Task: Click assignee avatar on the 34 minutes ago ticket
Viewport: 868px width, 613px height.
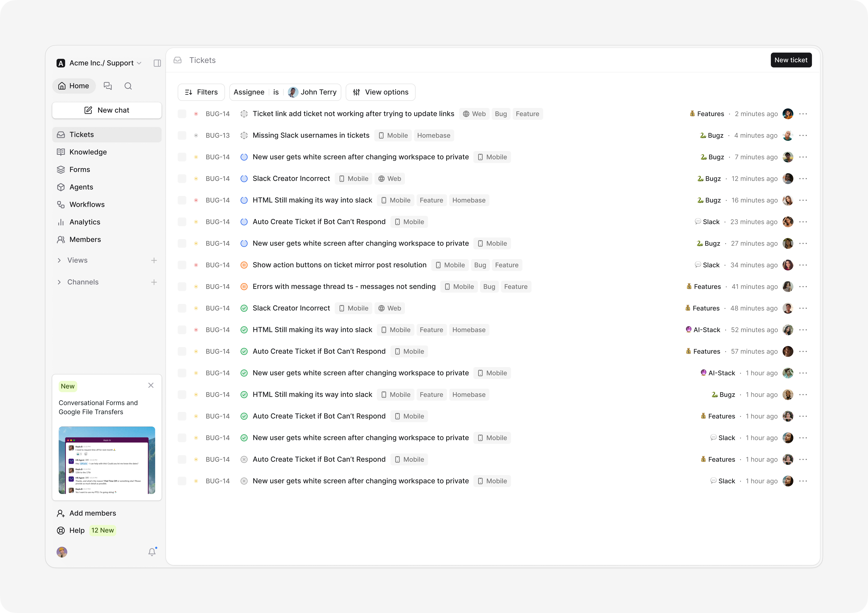Action: click(788, 265)
